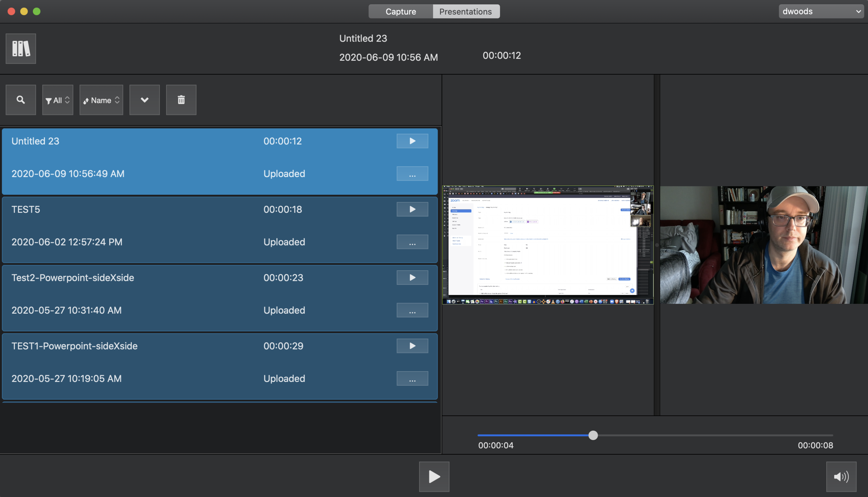Open more options for Untitled 23

click(412, 174)
